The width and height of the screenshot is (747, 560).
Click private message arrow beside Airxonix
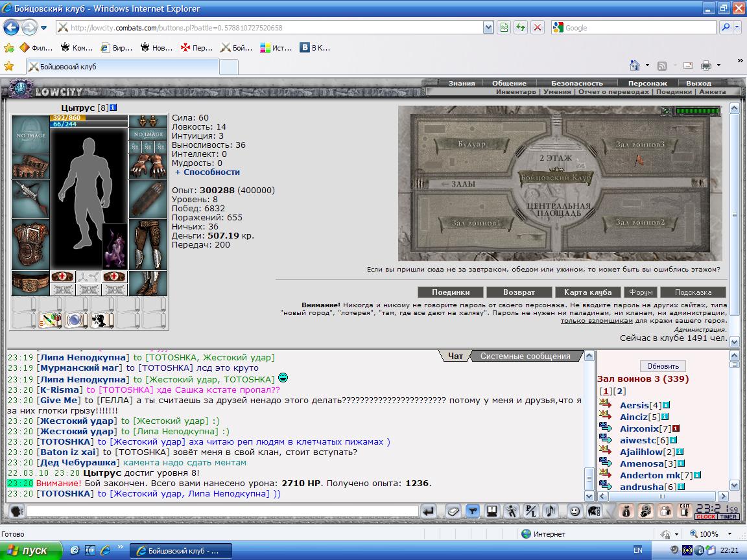[x=606, y=427]
